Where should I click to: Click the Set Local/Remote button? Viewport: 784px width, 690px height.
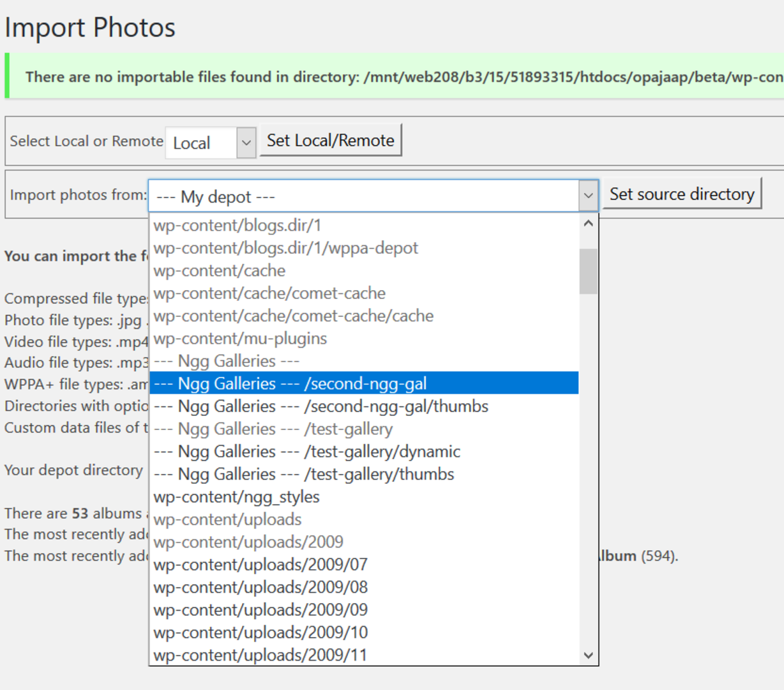[x=330, y=141]
